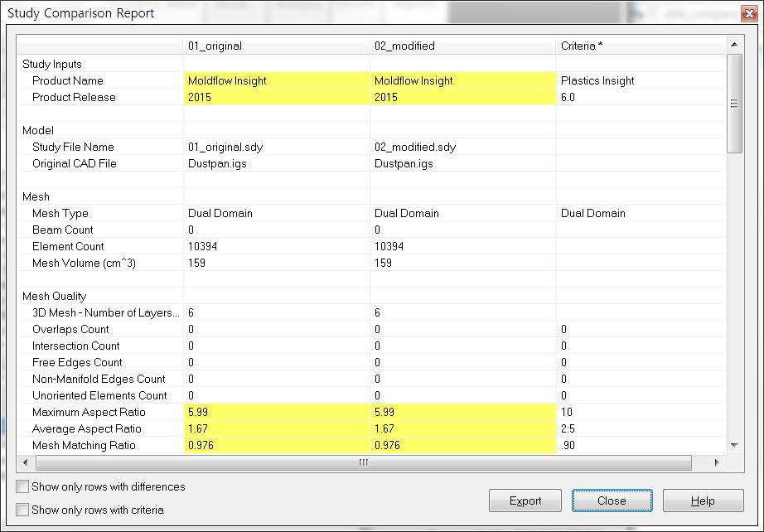The width and height of the screenshot is (764, 532).
Task: Select the .90 criteria cell
Action: point(641,445)
